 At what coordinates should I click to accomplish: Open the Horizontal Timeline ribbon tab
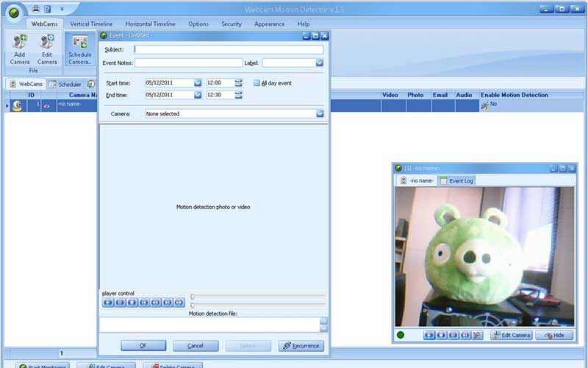tap(151, 24)
